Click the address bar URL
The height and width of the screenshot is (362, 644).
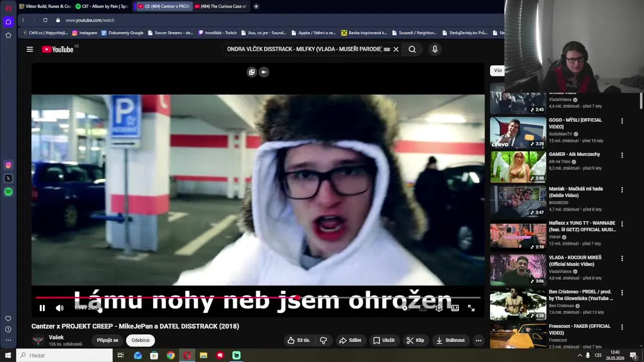90,20
